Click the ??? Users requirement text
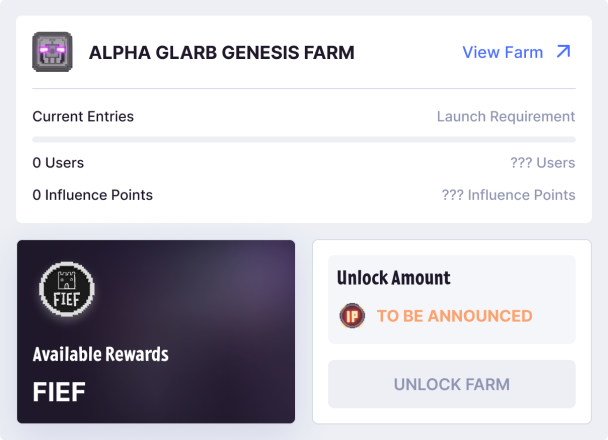 542,163
